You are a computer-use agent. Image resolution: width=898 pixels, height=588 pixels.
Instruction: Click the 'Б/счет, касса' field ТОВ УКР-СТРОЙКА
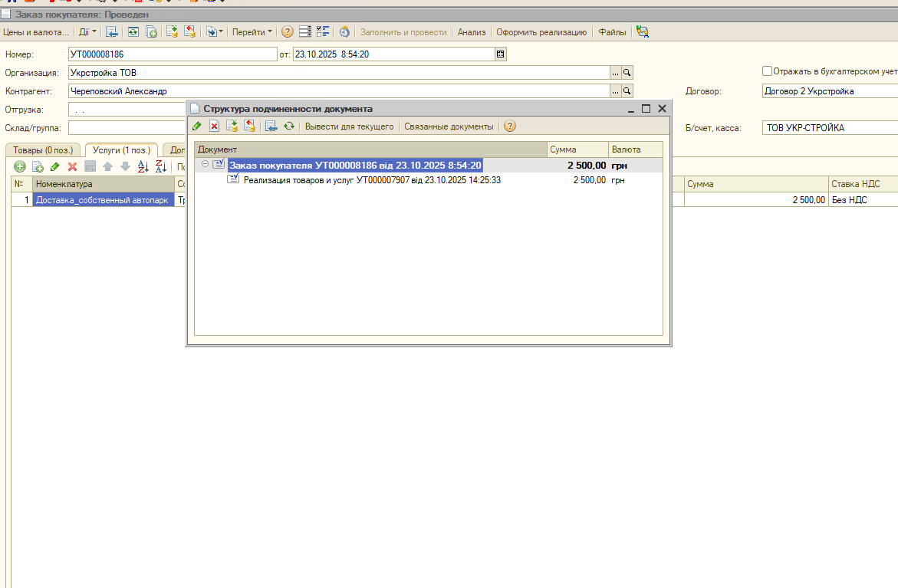tap(830, 128)
